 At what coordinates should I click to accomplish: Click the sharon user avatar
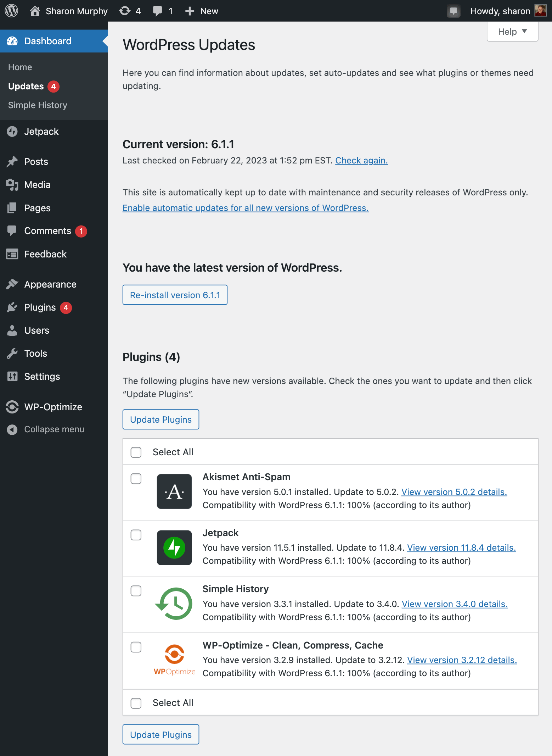(x=540, y=11)
